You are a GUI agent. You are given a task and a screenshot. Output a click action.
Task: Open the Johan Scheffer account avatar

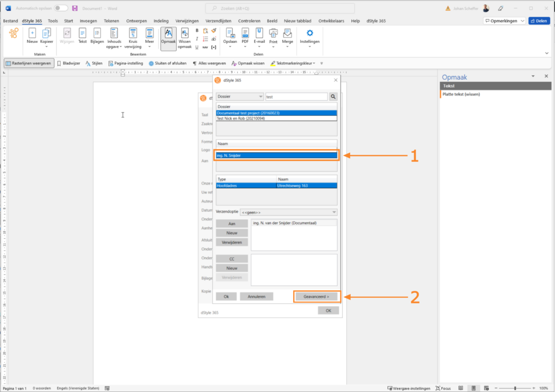(486, 8)
